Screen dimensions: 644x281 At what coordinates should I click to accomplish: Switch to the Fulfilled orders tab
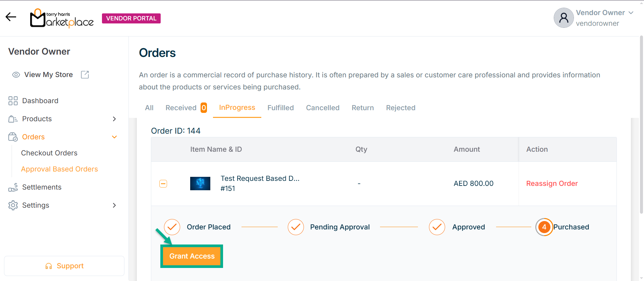pos(280,108)
